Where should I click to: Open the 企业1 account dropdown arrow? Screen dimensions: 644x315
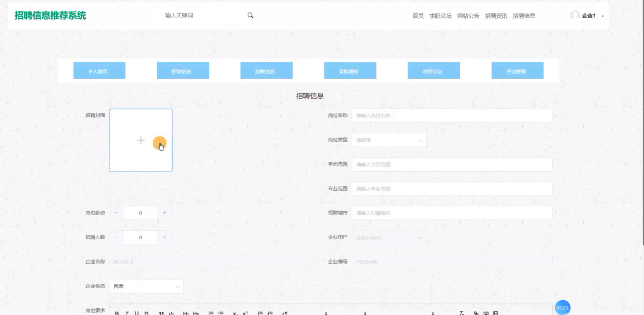[603, 16]
